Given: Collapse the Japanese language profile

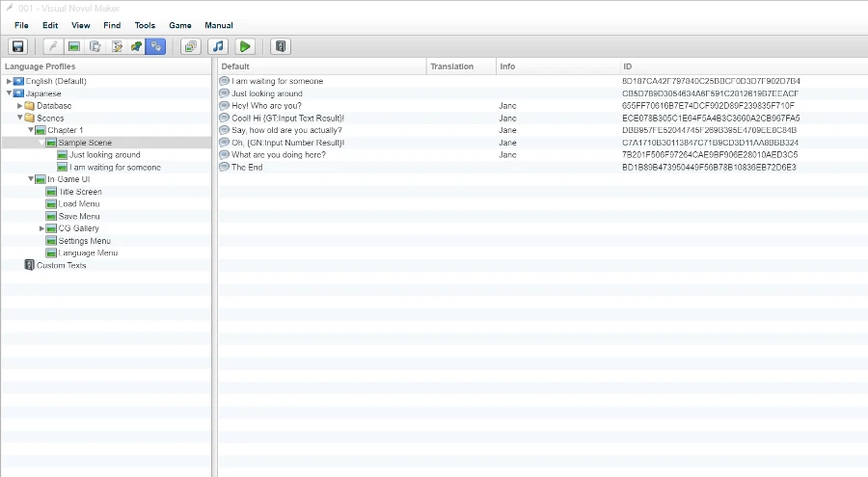Looking at the screenshot, I should 10,93.
